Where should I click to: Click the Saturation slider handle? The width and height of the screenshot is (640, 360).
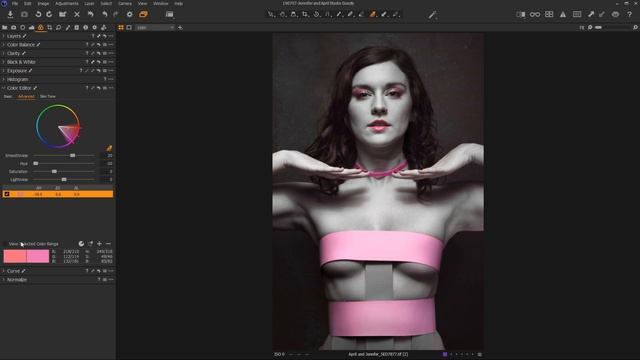[54, 171]
